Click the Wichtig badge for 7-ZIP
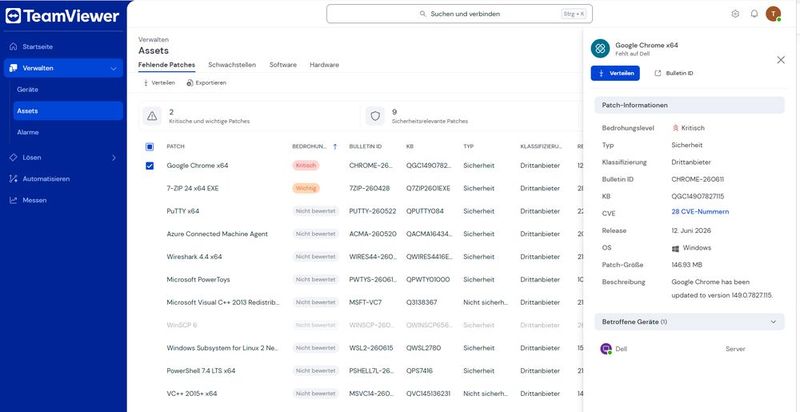 pyautogui.click(x=306, y=188)
